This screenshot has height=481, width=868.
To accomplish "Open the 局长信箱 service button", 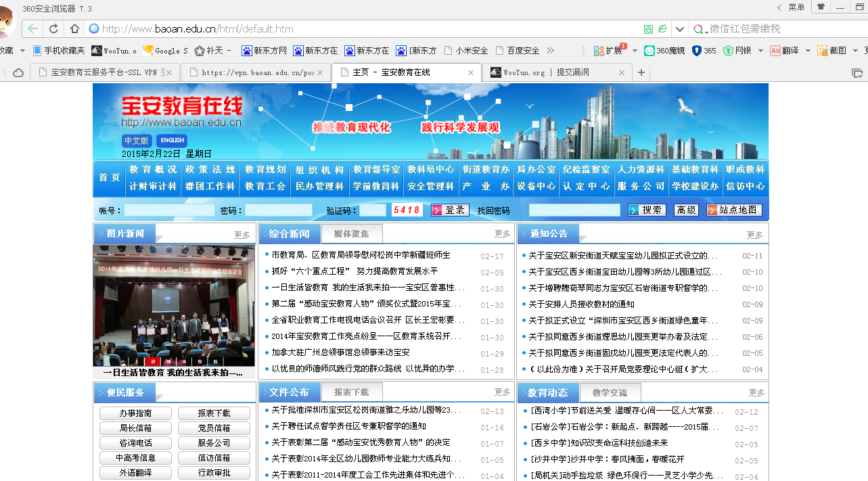I will click(135, 428).
